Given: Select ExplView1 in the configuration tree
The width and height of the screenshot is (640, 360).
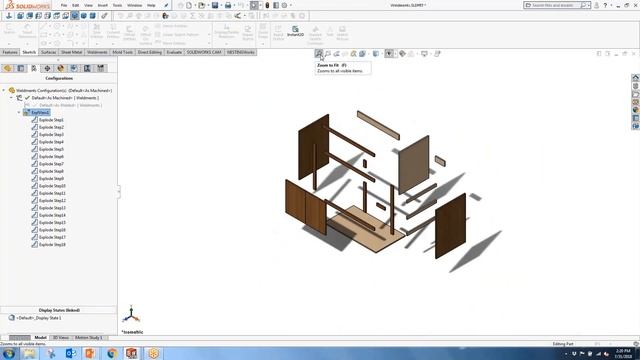Looking at the screenshot, I should pyautogui.click(x=37, y=112).
